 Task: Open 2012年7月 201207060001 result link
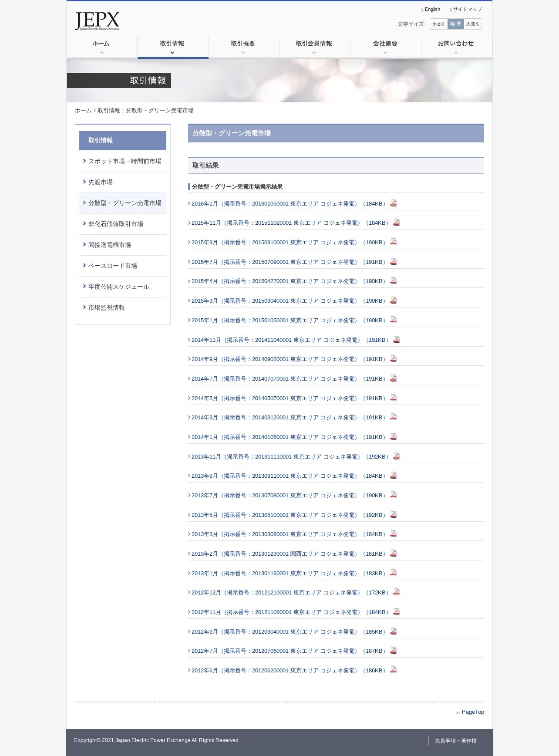point(290,651)
